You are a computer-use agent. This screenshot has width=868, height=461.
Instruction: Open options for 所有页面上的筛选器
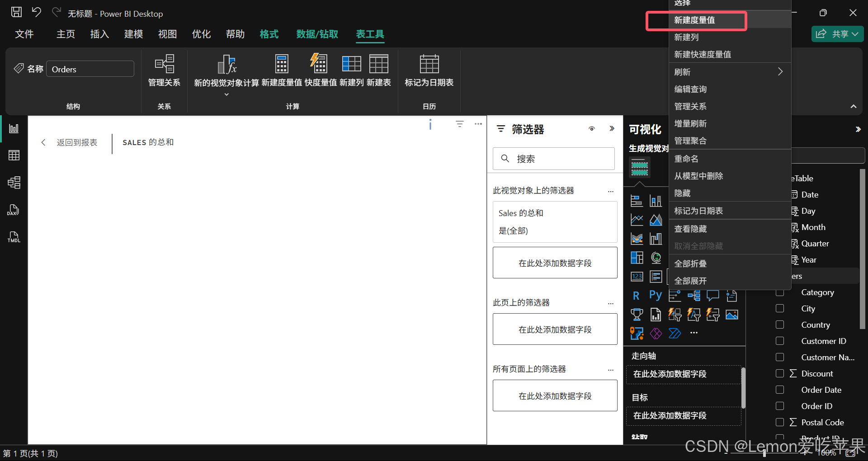(611, 370)
